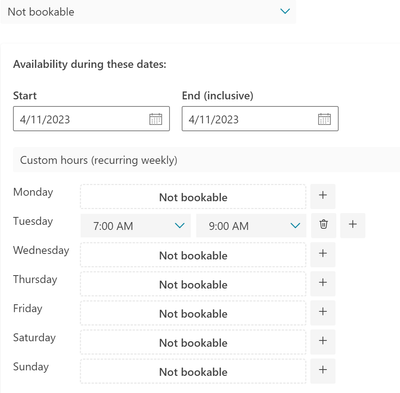
Task: Add another time slot for Tuesday
Action: point(353,225)
